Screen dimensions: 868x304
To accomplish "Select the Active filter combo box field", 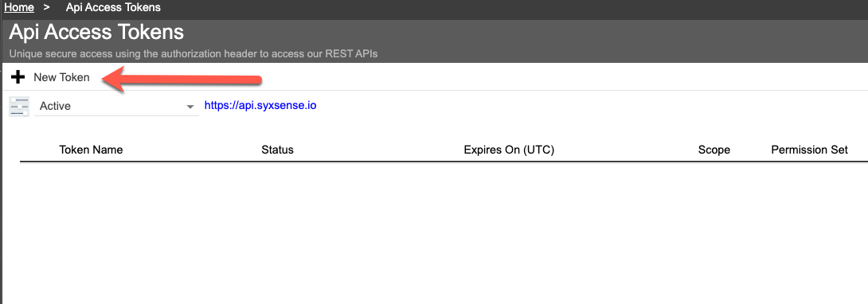I will 116,106.
